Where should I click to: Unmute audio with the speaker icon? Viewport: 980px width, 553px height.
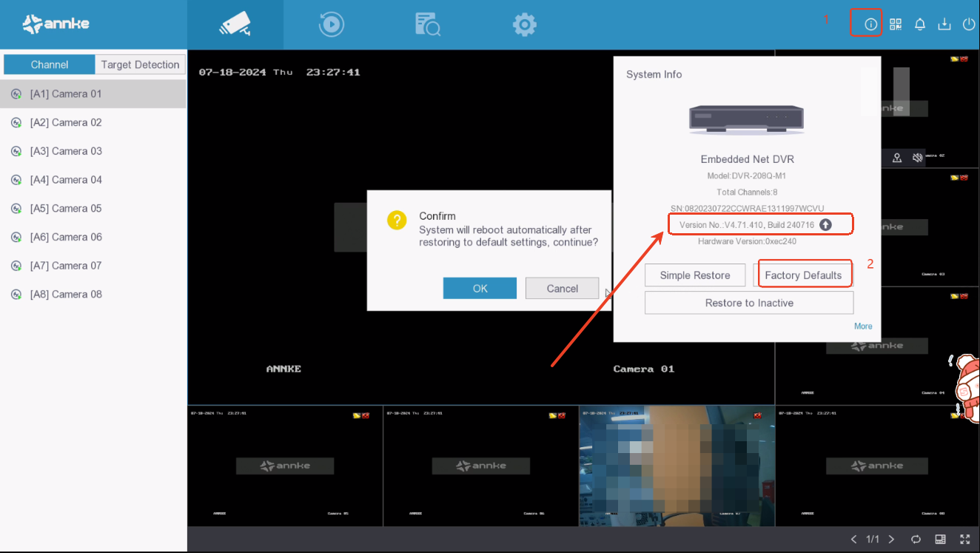917,158
